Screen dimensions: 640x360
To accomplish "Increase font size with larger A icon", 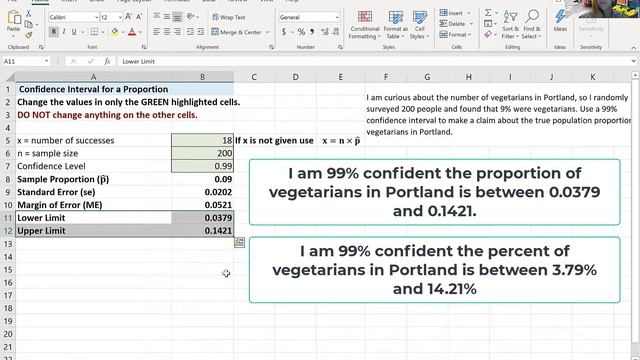I will click(x=129, y=17).
